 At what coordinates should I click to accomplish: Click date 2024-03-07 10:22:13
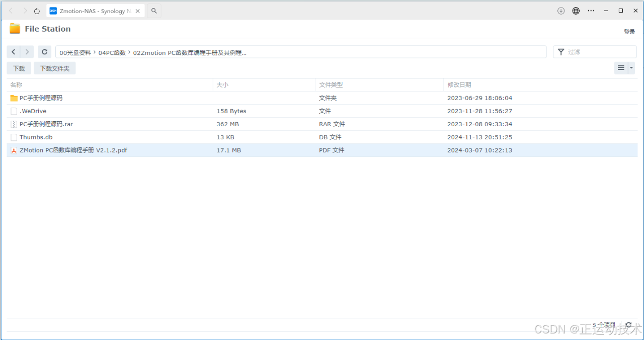pos(480,150)
